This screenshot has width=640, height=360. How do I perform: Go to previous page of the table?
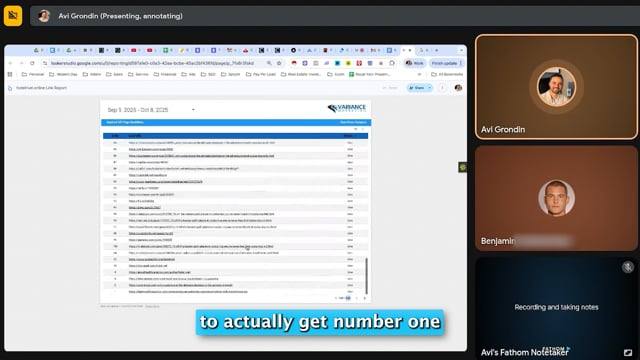coord(357,298)
